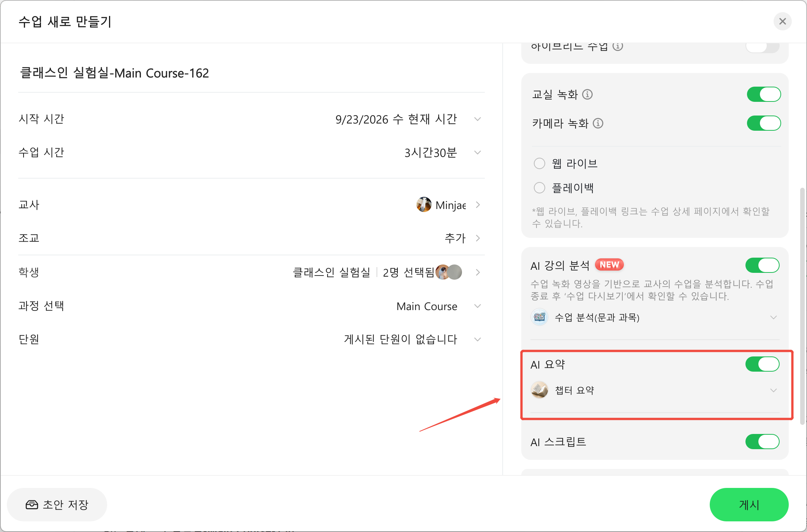
Task: Click NEW badge beside AI 강의 분석
Action: [x=609, y=264]
